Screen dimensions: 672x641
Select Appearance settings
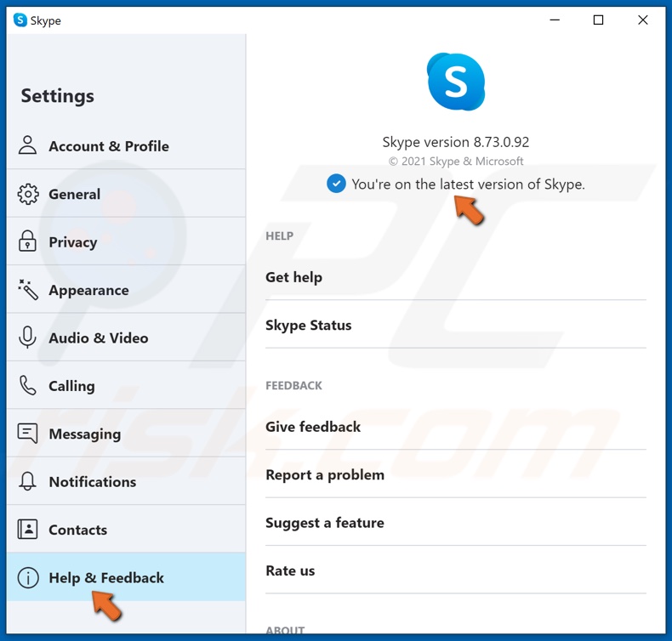pyautogui.click(x=126, y=289)
